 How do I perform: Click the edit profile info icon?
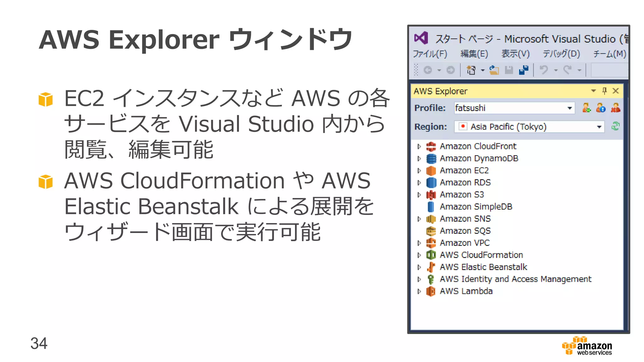coord(601,108)
